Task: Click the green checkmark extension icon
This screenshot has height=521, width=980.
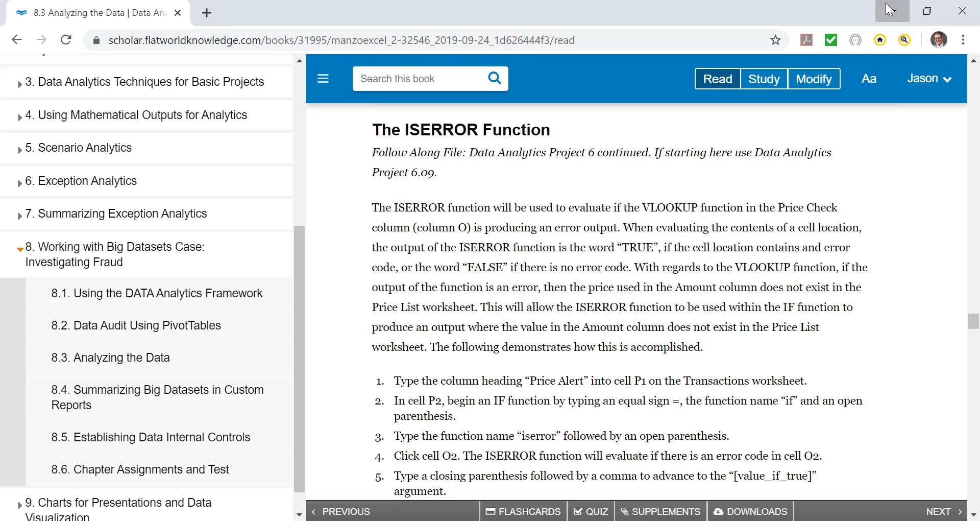Action: pyautogui.click(x=831, y=40)
